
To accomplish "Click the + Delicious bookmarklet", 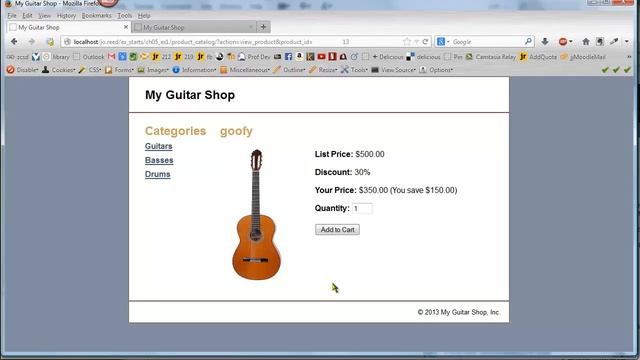I will point(387,57).
